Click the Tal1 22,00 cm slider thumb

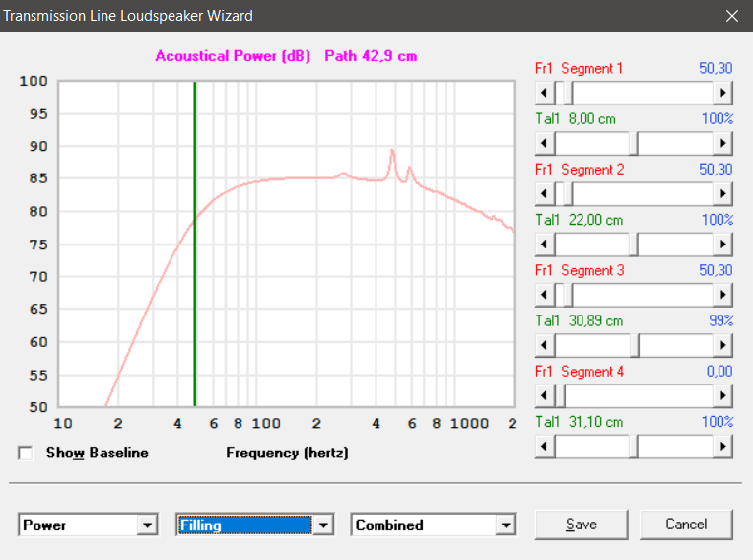[633, 244]
